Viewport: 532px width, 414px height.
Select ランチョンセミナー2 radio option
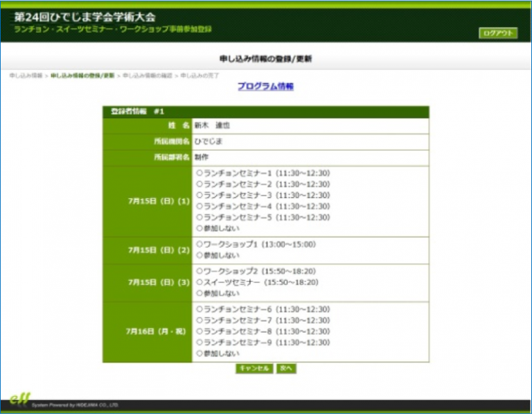(199, 184)
